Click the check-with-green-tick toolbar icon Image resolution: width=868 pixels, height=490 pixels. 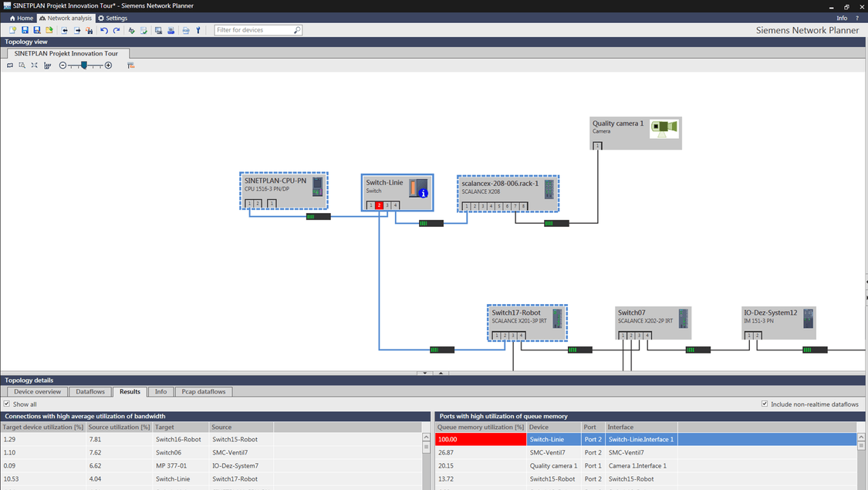pyautogui.click(x=131, y=30)
